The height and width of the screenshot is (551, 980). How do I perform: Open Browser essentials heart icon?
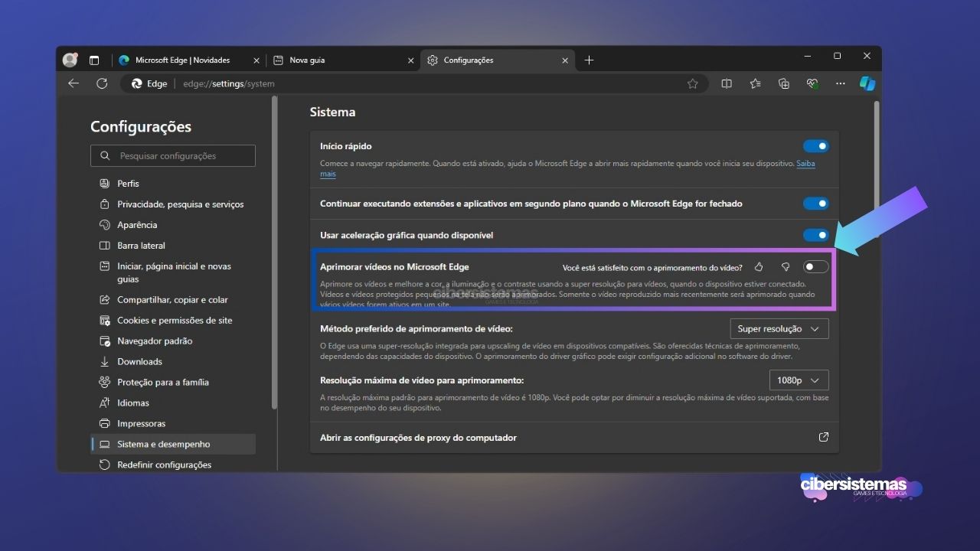click(x=812, y=83)
